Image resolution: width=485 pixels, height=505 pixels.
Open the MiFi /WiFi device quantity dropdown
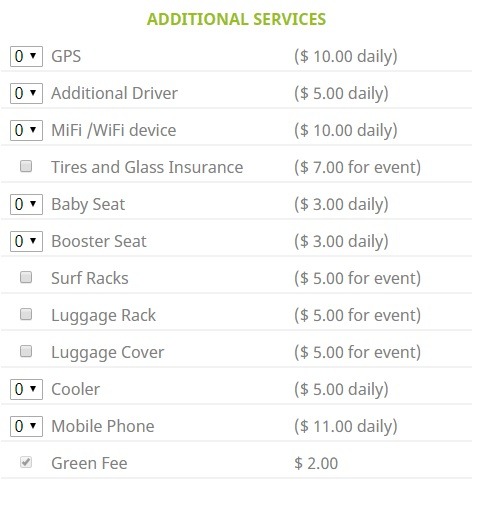pyautogui.click(x=26, y=130)
